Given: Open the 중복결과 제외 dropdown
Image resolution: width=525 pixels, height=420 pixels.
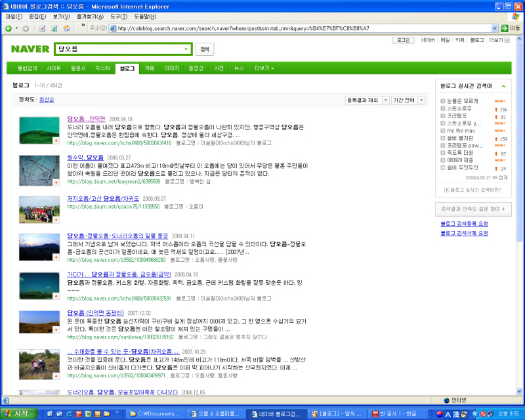Looking at the screenshot, I should tap(367, 100).
